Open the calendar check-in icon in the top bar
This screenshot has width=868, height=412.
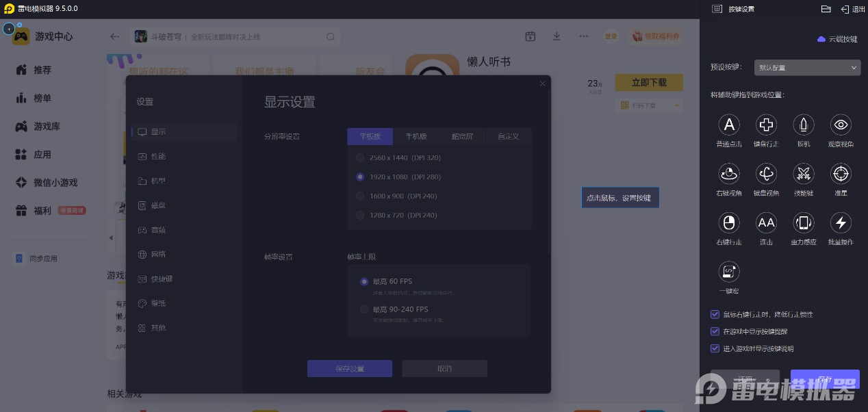click(530, 36)
